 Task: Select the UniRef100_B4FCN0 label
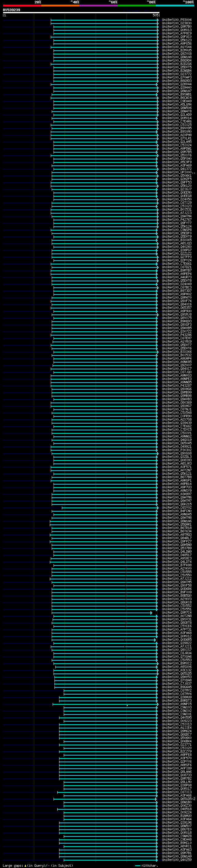point(176,511)
